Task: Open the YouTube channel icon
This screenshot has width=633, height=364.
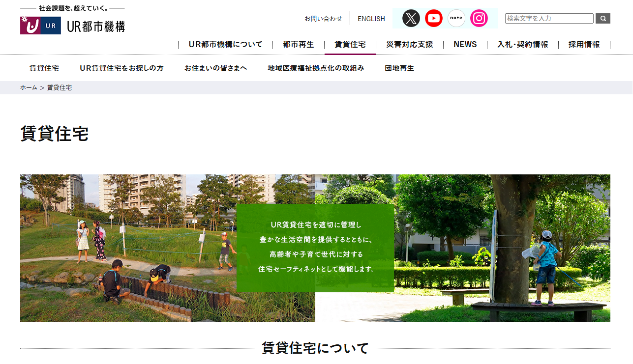Action: point(433,18)
